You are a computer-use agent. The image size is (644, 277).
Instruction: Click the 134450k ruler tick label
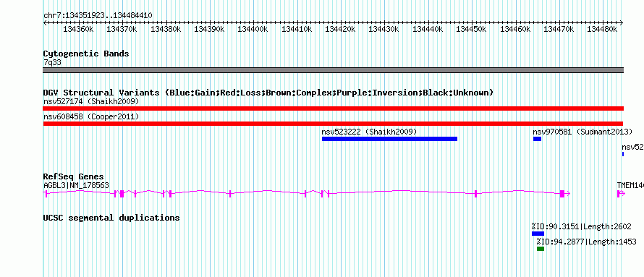472,30
